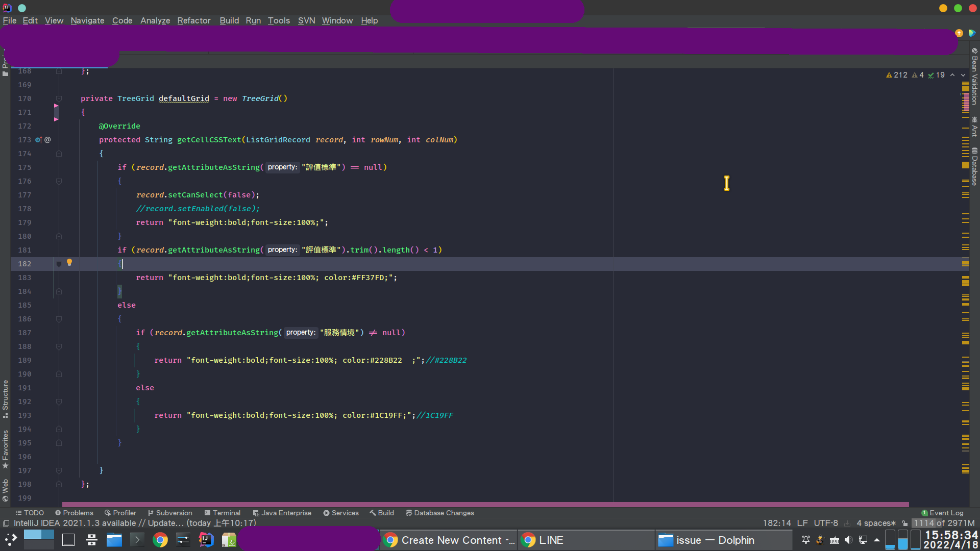Screen dimensions: 980x551
Task: Click the 182:14 caret position indicator
Action: (777, 523)
